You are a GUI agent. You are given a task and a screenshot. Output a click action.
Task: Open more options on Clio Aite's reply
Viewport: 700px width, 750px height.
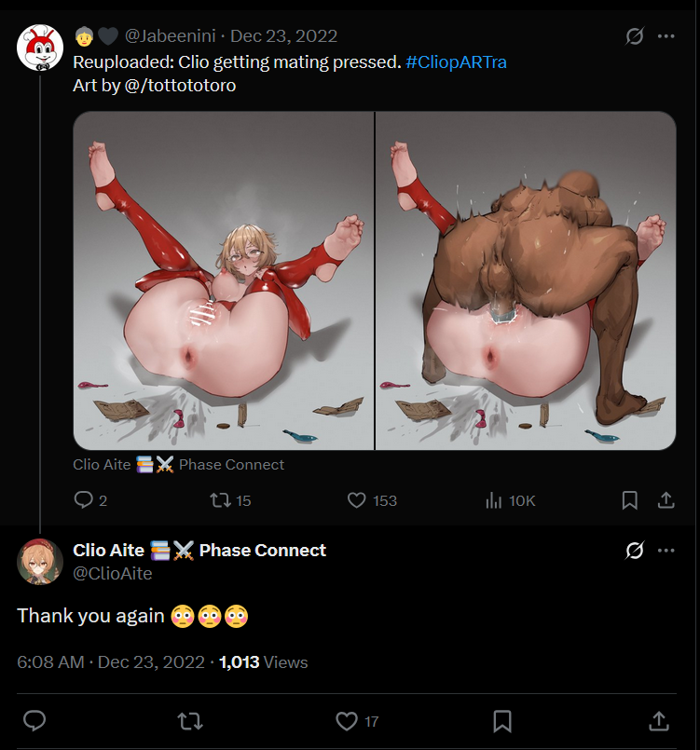click(666, 551)
